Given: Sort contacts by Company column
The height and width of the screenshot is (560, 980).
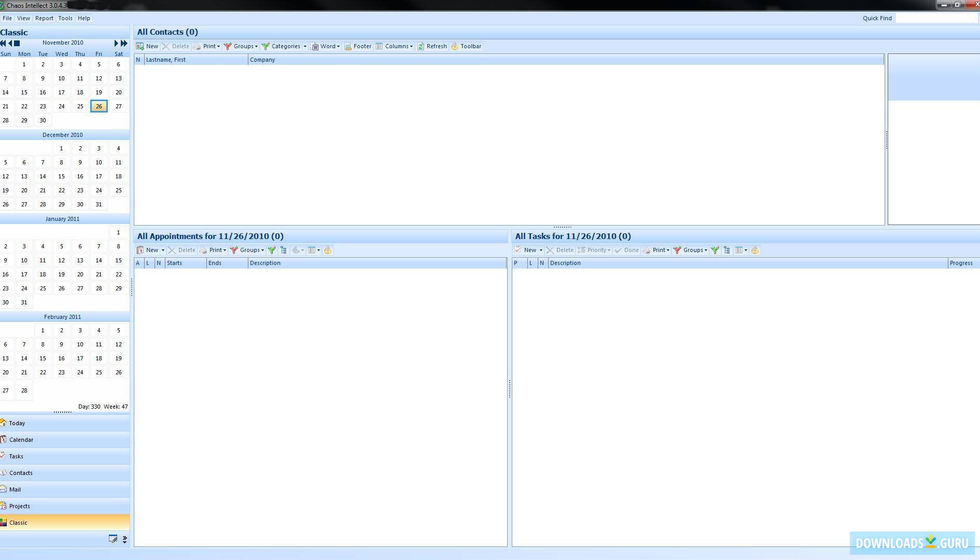Looking at the screenshot, I should click(566, 60).
